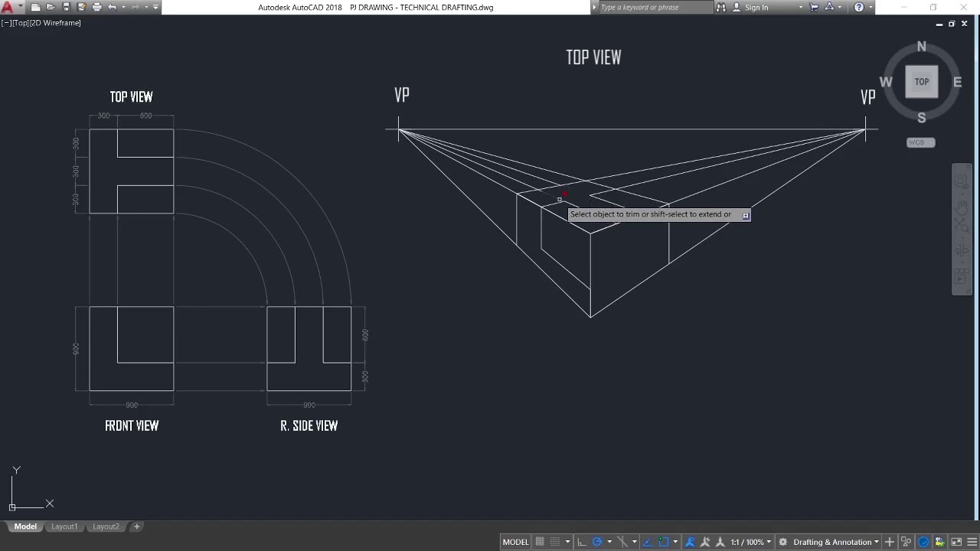Expand the search box arrow
Viewport: 980px width, 551px height.
click(x=594, y=7)
